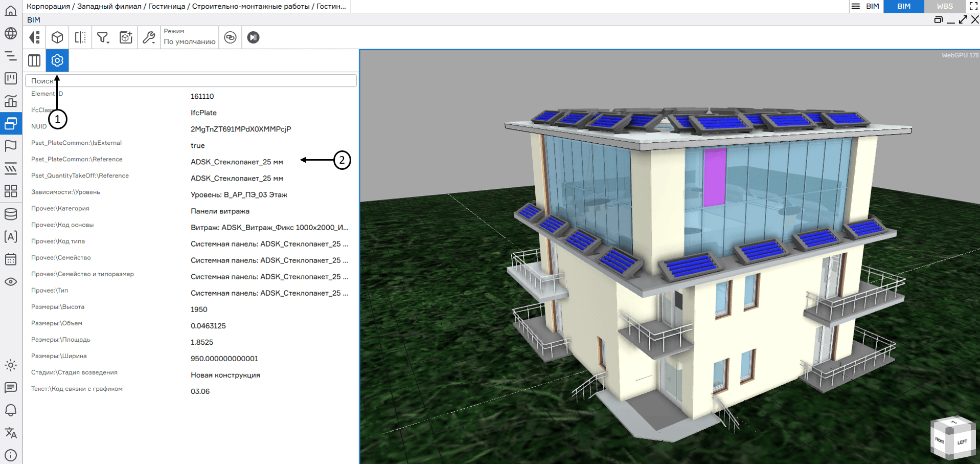The width and height of the screenshot is (980, 464).
Task: Open the section plane split tool
Action: point(80,37)
